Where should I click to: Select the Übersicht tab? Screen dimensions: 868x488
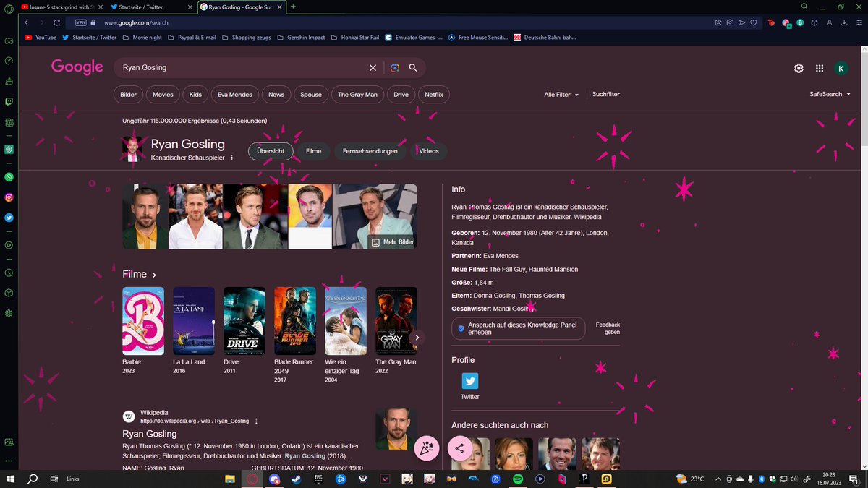pyautogui.click(x=271, y=151)
